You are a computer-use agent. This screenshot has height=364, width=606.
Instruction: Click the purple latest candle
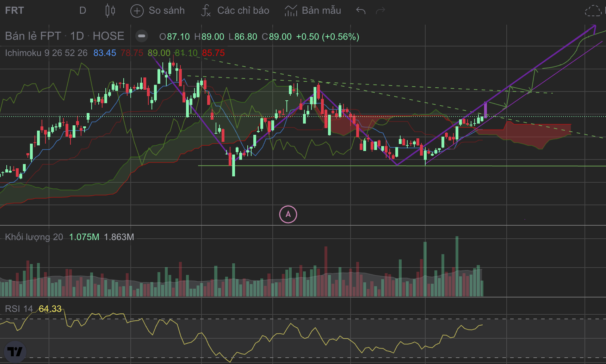tap(486, 110)
